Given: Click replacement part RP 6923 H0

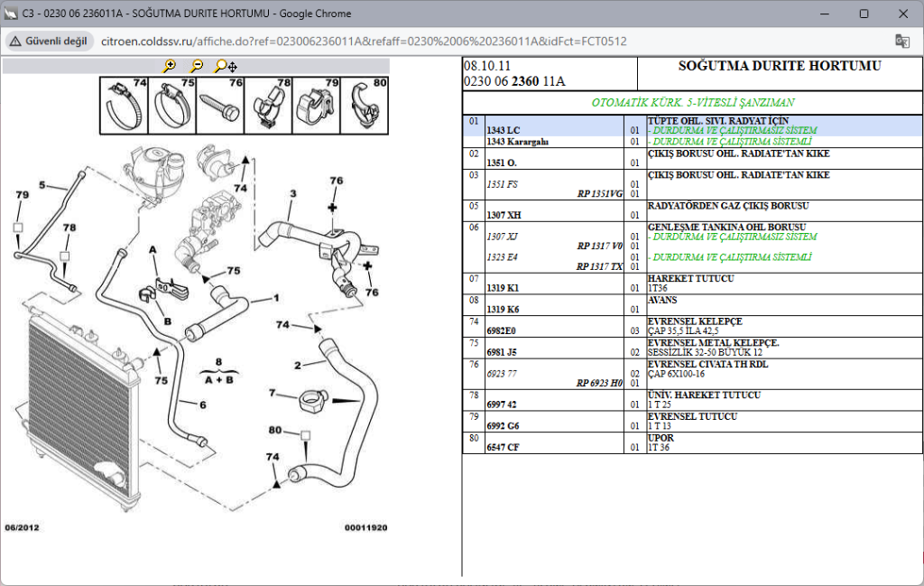Looking at the screenshot, I should pyautogui.click(x=599, y=383).
